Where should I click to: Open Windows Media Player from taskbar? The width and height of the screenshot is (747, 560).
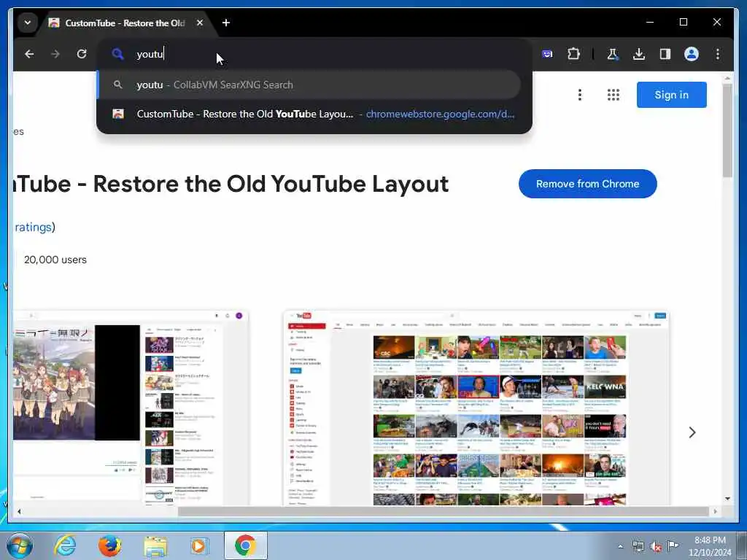[x=199, y=545]
